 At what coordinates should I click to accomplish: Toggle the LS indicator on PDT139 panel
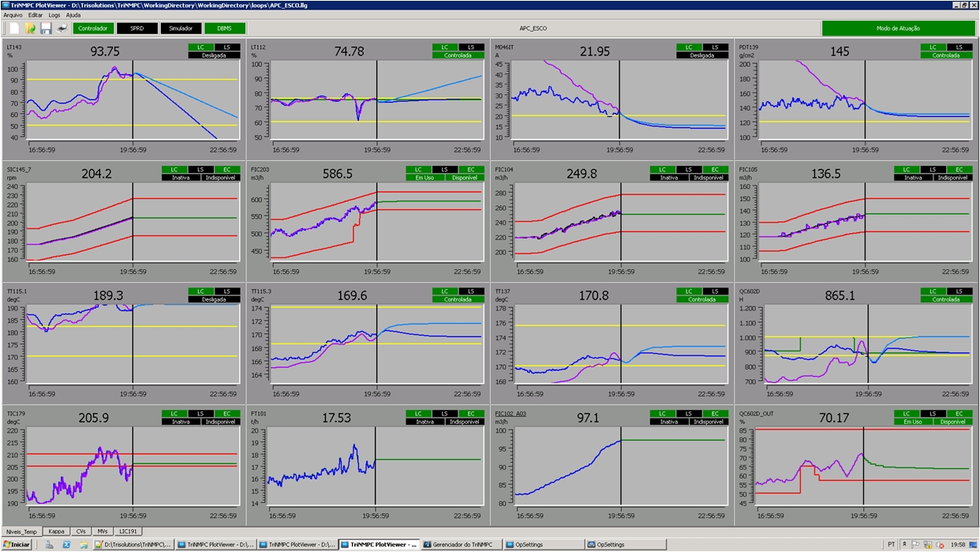coord(959,47)
